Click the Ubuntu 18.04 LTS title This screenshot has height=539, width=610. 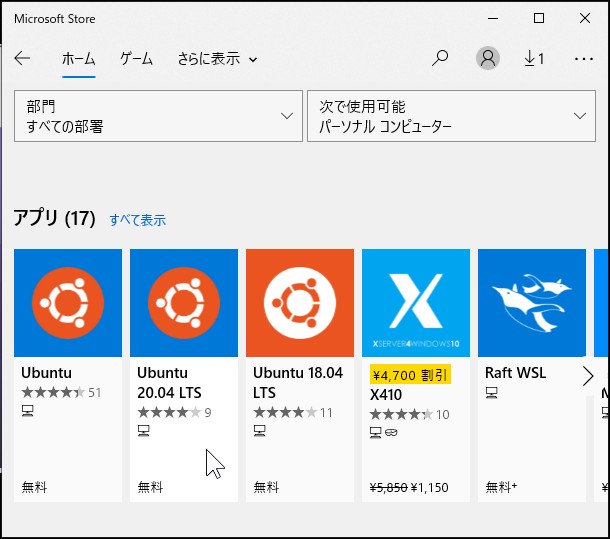[298, 383]
